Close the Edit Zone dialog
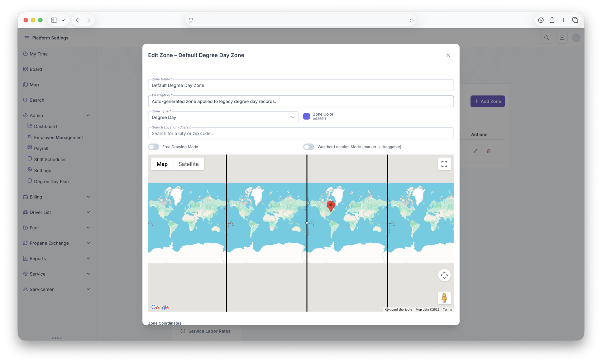This screenshot has height=364, width=602. pos(448,55)
